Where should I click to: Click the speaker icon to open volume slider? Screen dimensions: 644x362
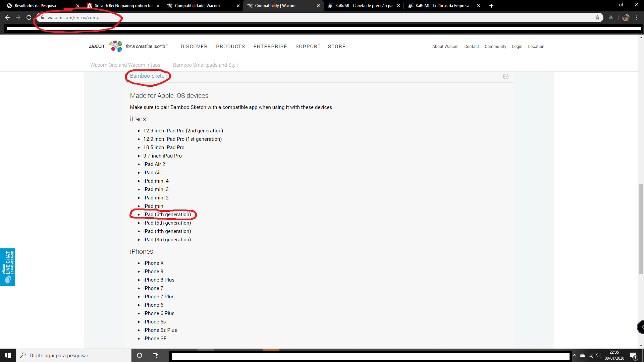tap(599, 355)
